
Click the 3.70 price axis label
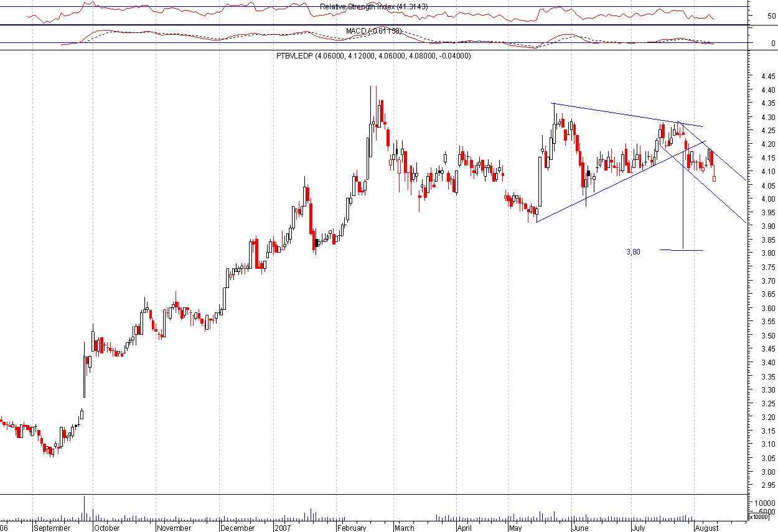coord(768,281)
